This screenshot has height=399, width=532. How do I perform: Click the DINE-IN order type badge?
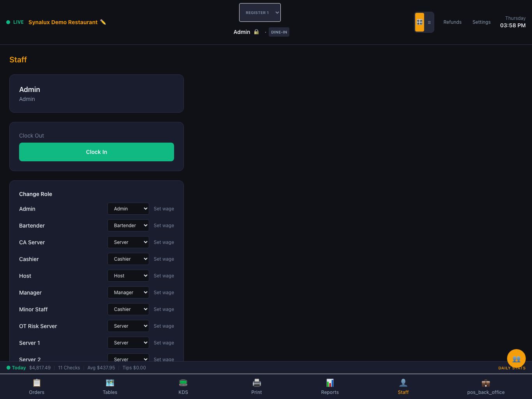click(x=279, y=32)
